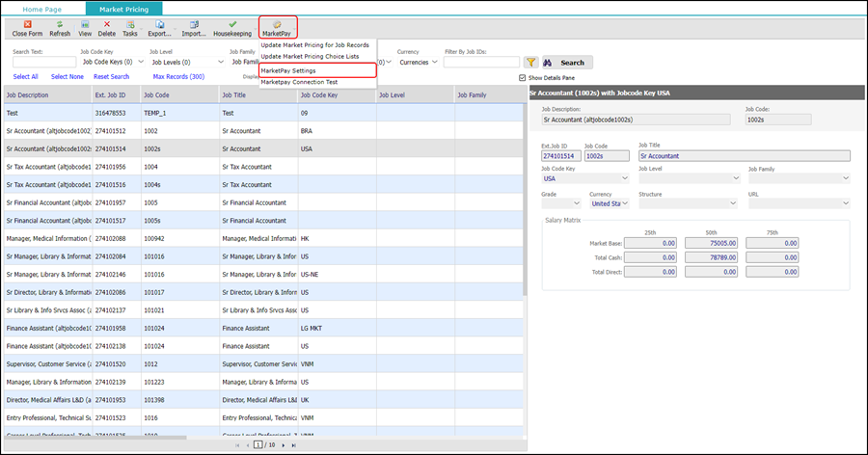Click the page number box in pager
The height and width of the screenshot is (455, 868).
(258, 445)
